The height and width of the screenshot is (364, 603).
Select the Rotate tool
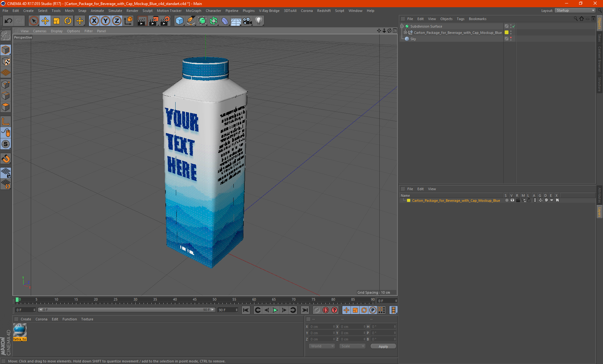point(68,21)
